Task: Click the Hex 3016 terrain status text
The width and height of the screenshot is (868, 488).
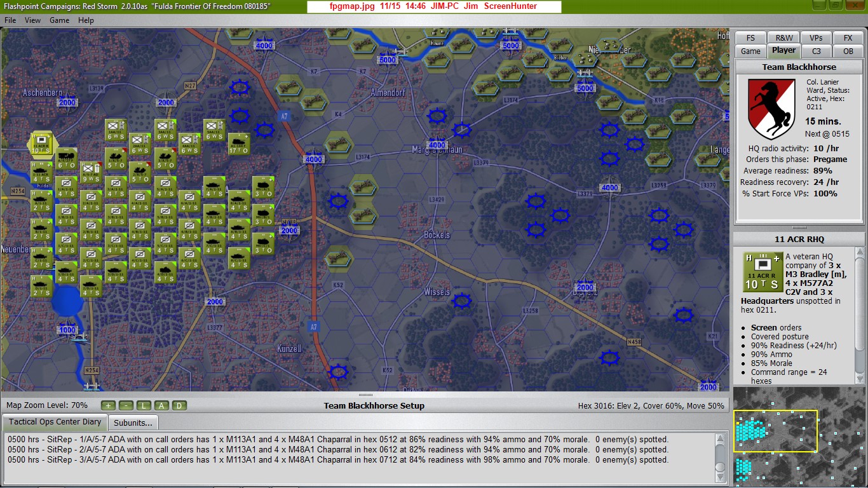Action: pyautogui.click(x=651, y=405)
